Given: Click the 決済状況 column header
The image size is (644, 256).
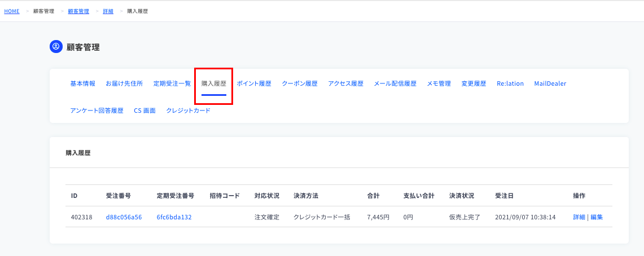Looking at the screenshot, I should (462, 196).
